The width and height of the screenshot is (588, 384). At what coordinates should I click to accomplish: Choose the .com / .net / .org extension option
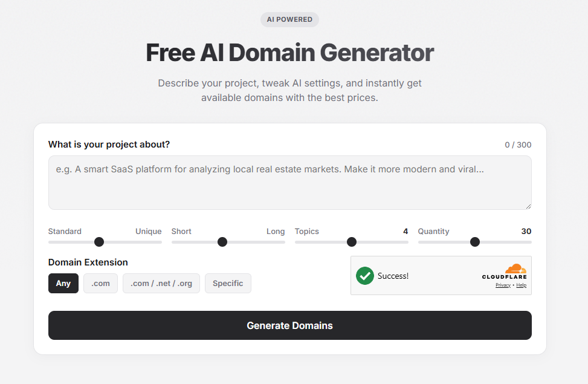click(161, 283)
